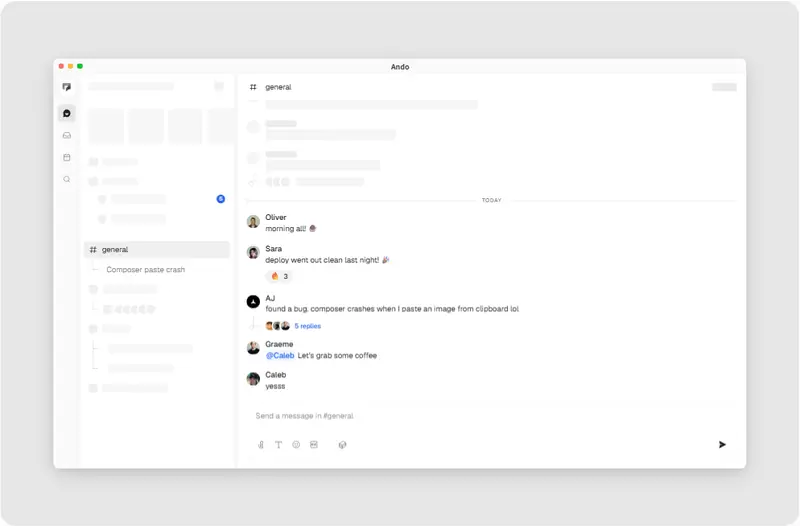Click the image insert icon in composer
This screenshot has height=526, width=800.
pyautogui.click(x=314, y=445)
